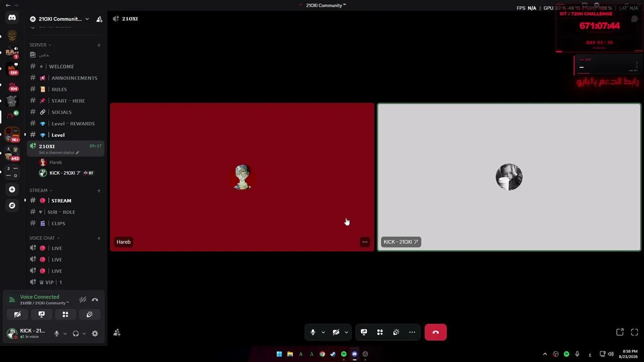
Task: Open microphone options arrow in call bar
Action: pyautogui.click(x=323, y=332)
